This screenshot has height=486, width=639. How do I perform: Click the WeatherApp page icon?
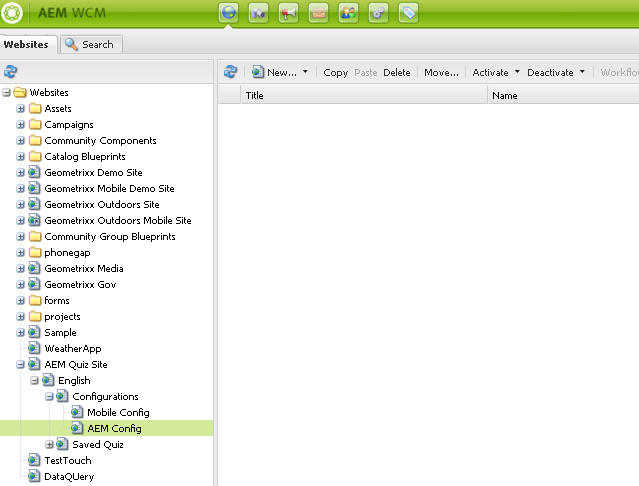[x=34, y=348]
